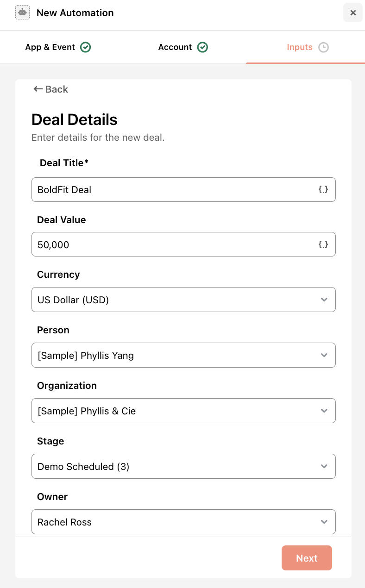The height and width of the screenshot is (588, 365).
Task: Close the New Automation panel
Action: tap(353, 13)
